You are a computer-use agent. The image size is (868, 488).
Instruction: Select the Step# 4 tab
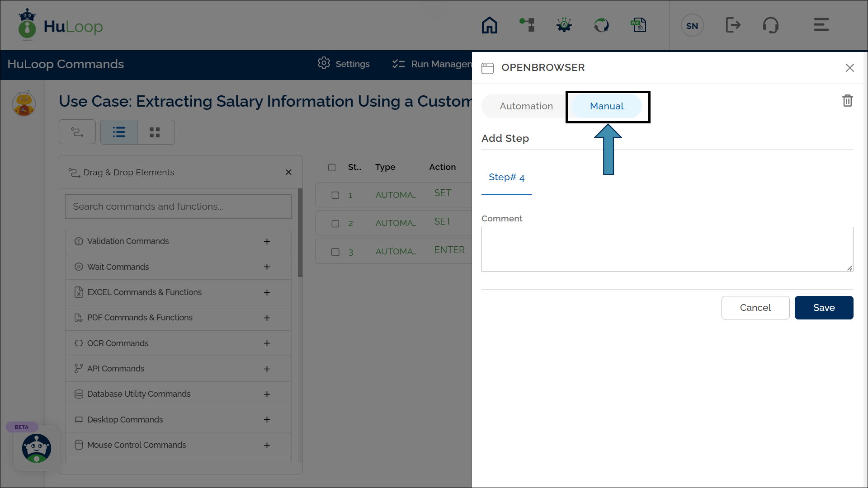point(506,178)
